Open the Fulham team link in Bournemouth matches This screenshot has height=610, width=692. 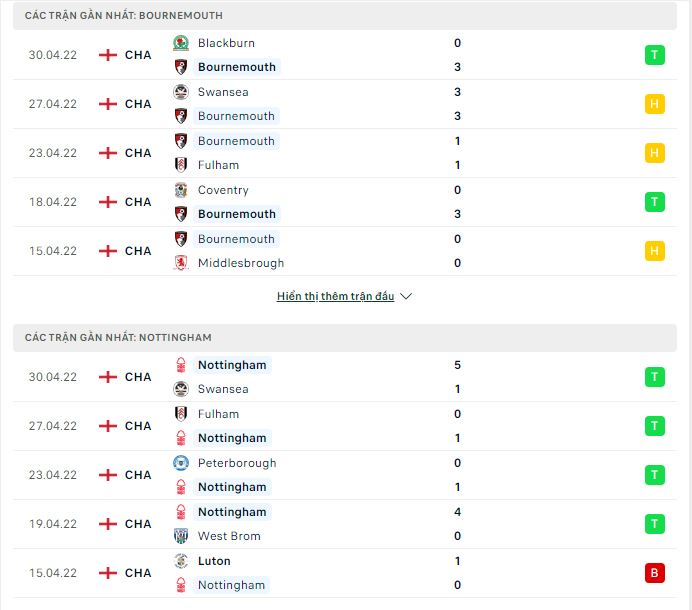coord(218,165)
